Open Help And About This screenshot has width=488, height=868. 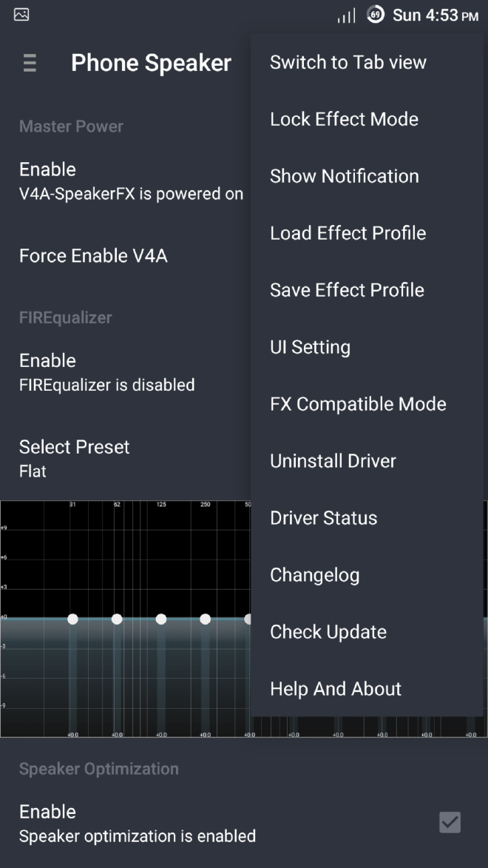point(335,688)
